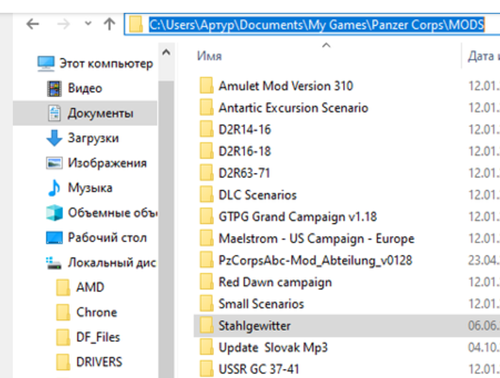The height and width of the screenshot is (378, 500).
Task: Select DLC Scenarios folder
Action: click(x=257, y=195)
